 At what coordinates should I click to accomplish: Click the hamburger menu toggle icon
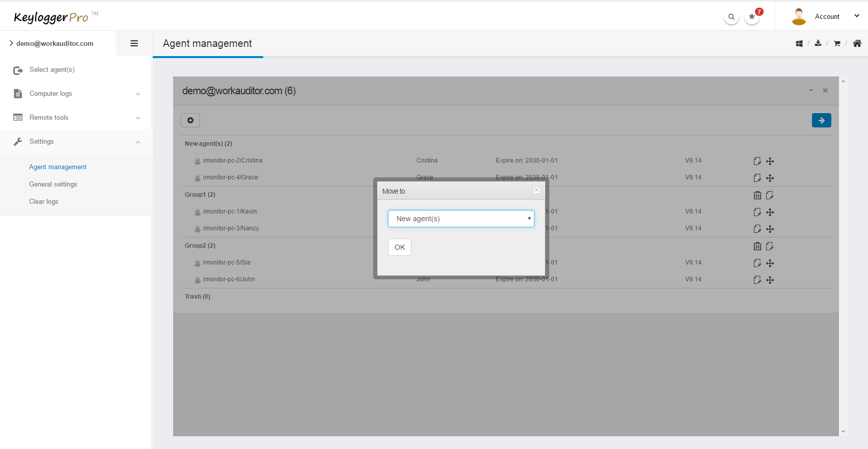(x=134, y=43)
